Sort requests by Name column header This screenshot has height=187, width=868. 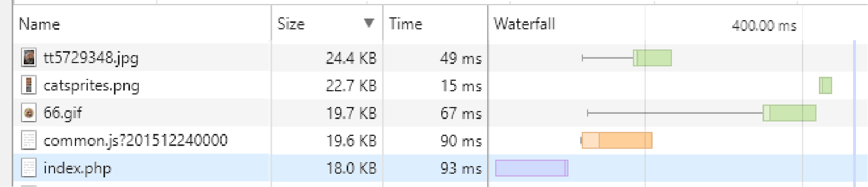[x=39, y=24]
